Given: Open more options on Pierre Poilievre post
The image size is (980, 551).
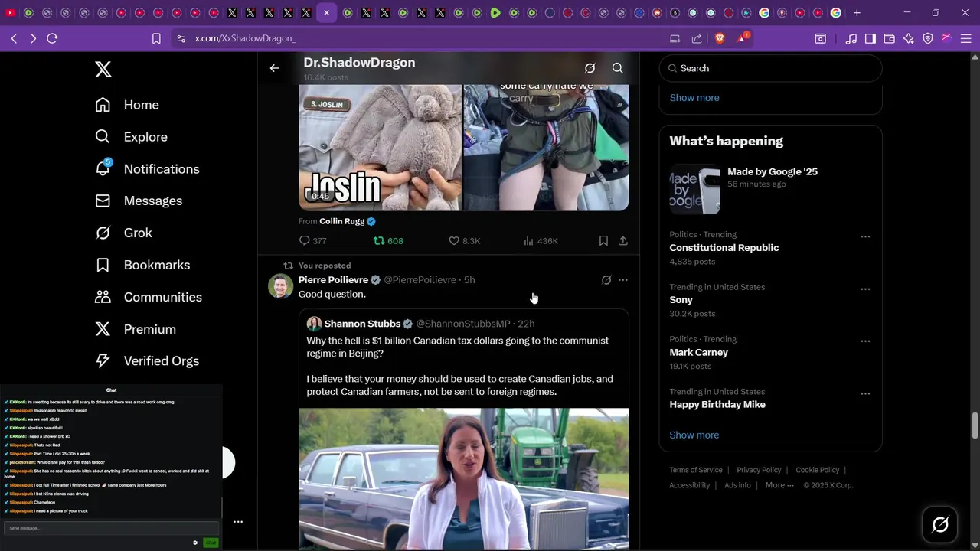Looking at the screenshot, I should click(x=623, y=280).
